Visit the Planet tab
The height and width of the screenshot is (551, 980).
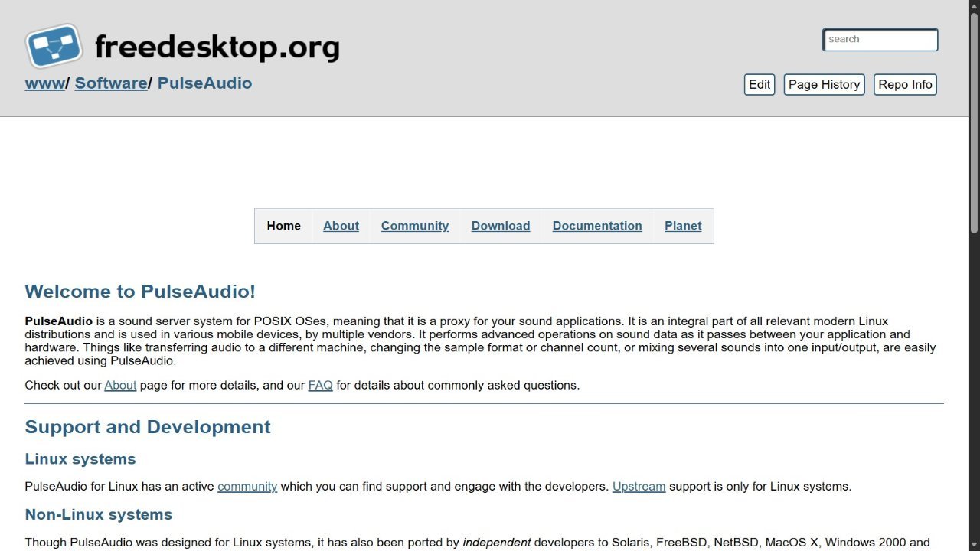(x=683, y=226)
